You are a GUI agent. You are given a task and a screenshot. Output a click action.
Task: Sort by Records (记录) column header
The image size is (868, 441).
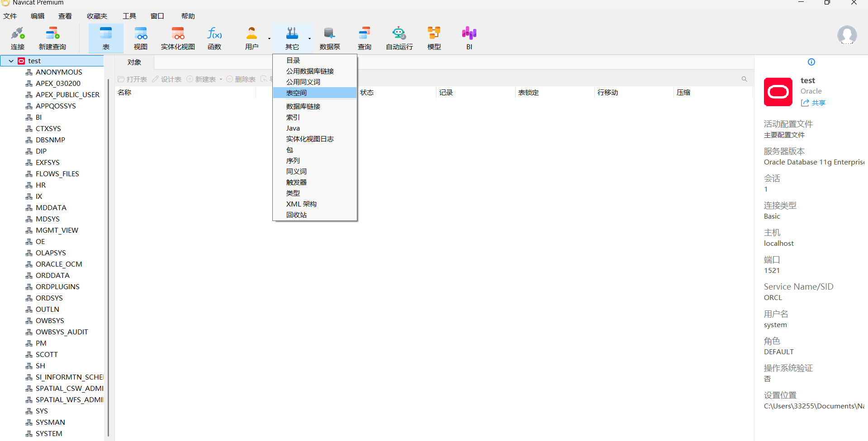tap(476, 93)
